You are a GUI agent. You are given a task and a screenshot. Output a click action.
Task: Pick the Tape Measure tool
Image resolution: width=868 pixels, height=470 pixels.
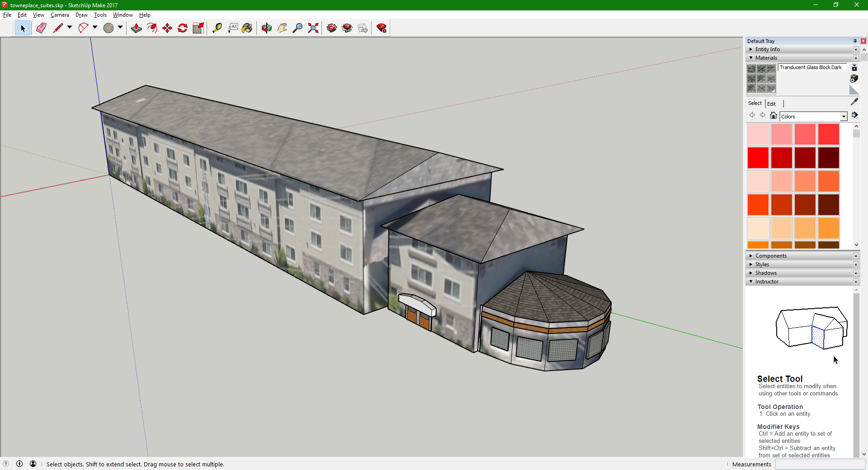(x=217, y=28)
